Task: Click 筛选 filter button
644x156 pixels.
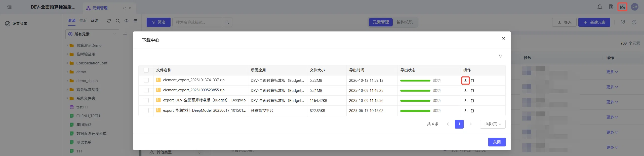Action: pyautogui.click(x=158, y=22)
